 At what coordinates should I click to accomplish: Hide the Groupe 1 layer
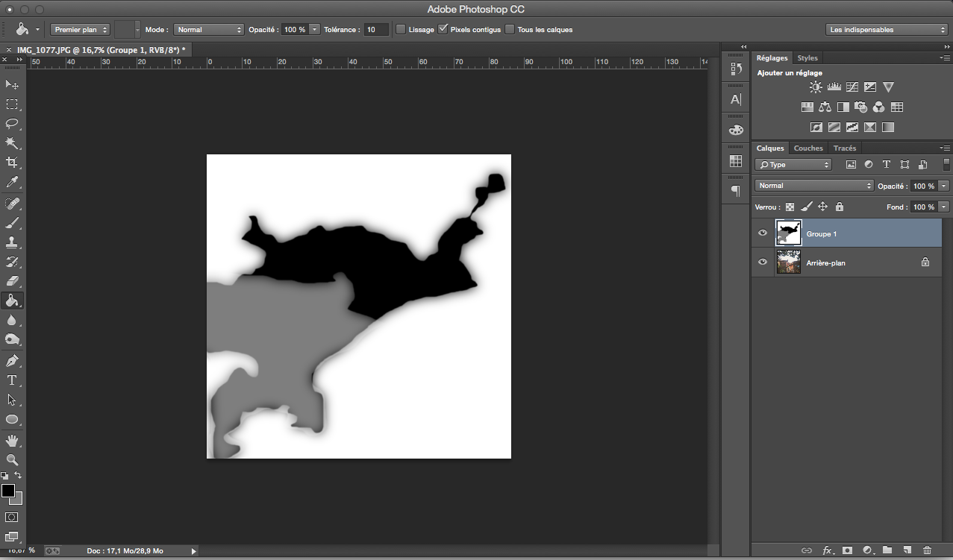[x=762, y=233]
